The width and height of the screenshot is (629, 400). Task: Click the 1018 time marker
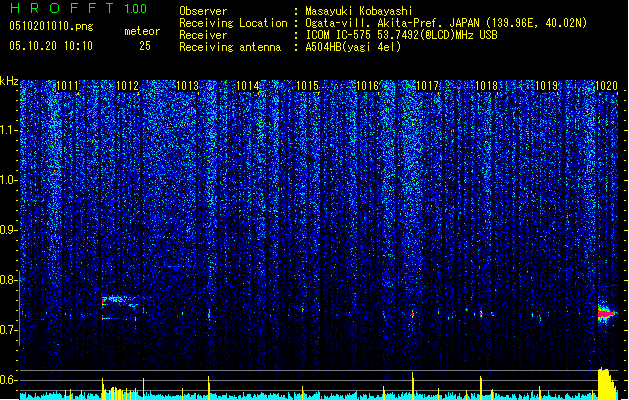pos(487,85)
